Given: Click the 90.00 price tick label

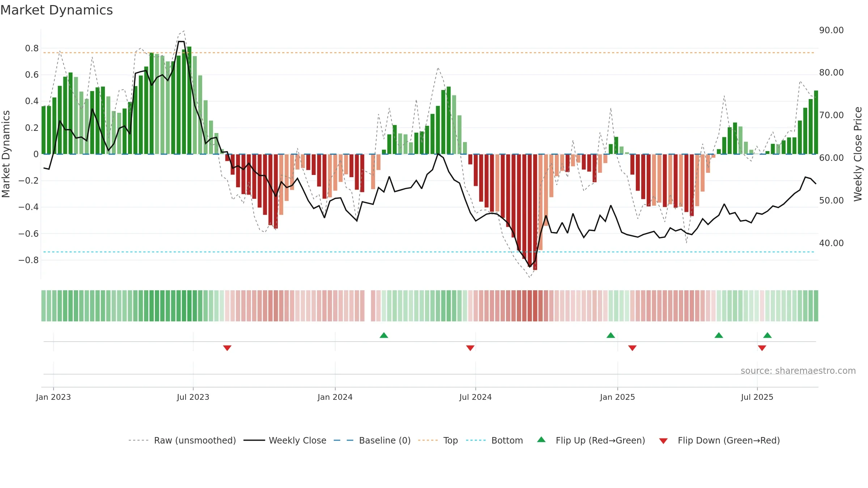Looking at the screenshot, I should [x=831, y=30].
